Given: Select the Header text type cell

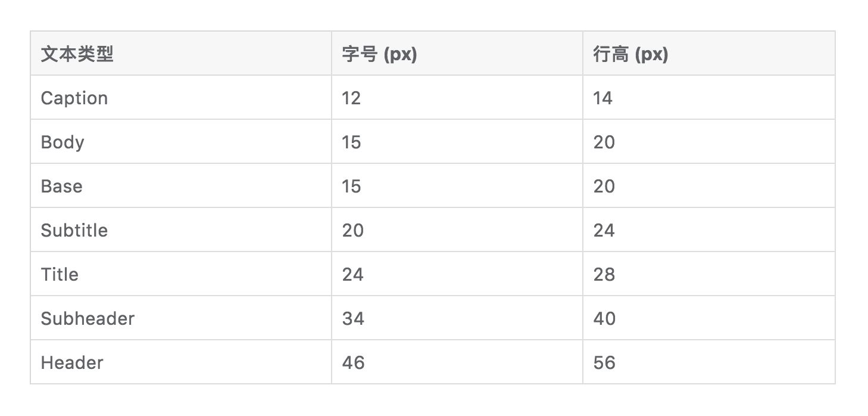Looking at the screenshot, I should [72, 363].
